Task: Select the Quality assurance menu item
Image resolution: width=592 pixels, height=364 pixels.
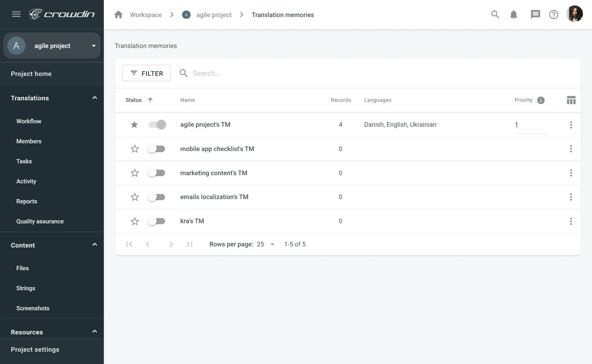Action: [40, 221]
